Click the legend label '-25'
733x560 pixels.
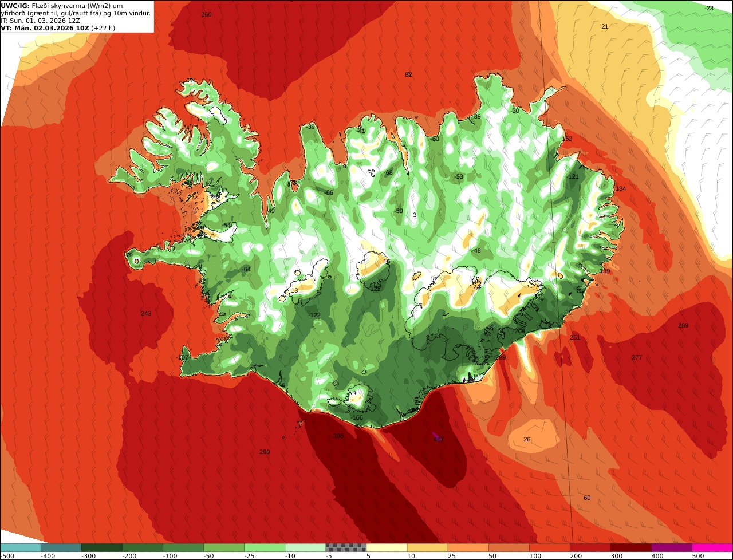point(251,555)
